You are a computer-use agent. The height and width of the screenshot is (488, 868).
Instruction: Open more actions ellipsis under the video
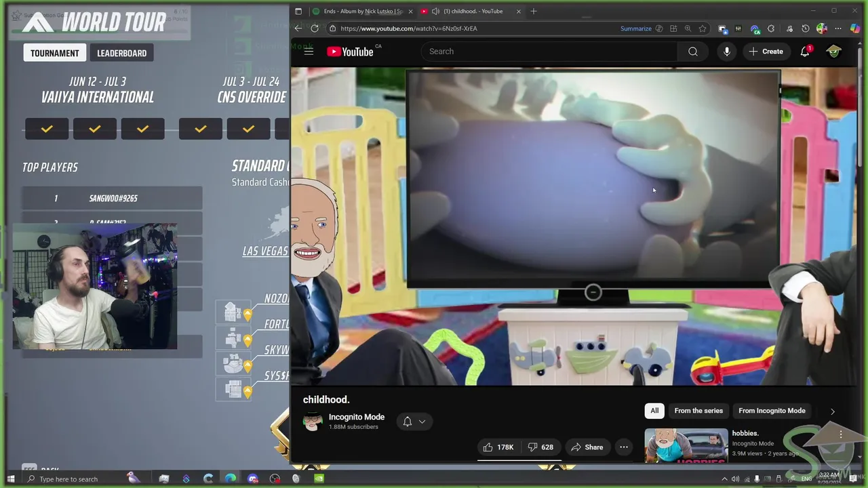click(x=623, y=447)
